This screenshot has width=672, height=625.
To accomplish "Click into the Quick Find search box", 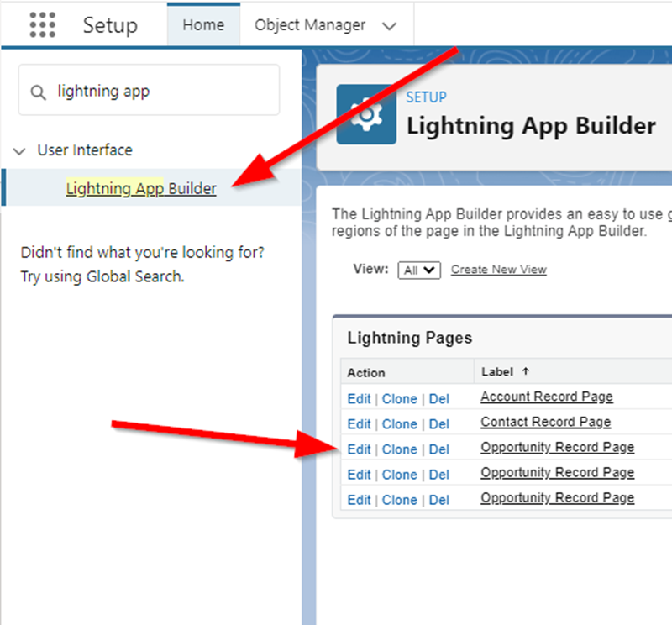I will [149, 90].
